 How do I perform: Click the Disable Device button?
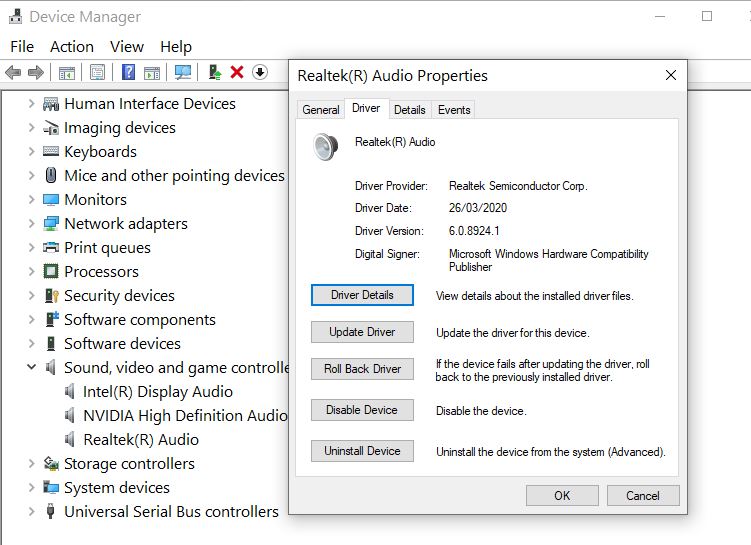[x=362, y=410]
